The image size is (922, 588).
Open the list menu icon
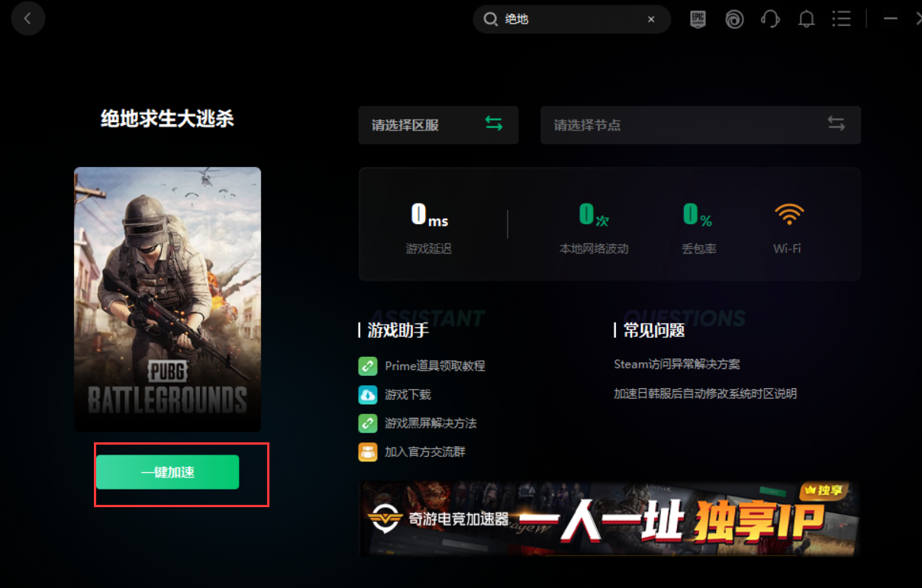click(841, 19)
